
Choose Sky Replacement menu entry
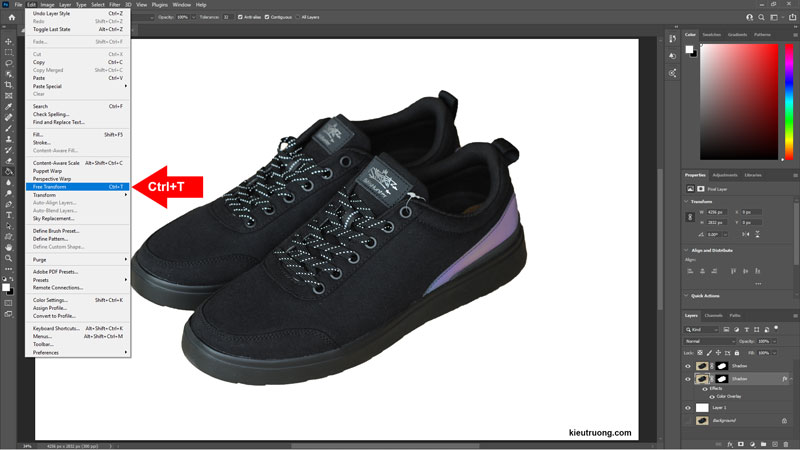tap(78, 218)
